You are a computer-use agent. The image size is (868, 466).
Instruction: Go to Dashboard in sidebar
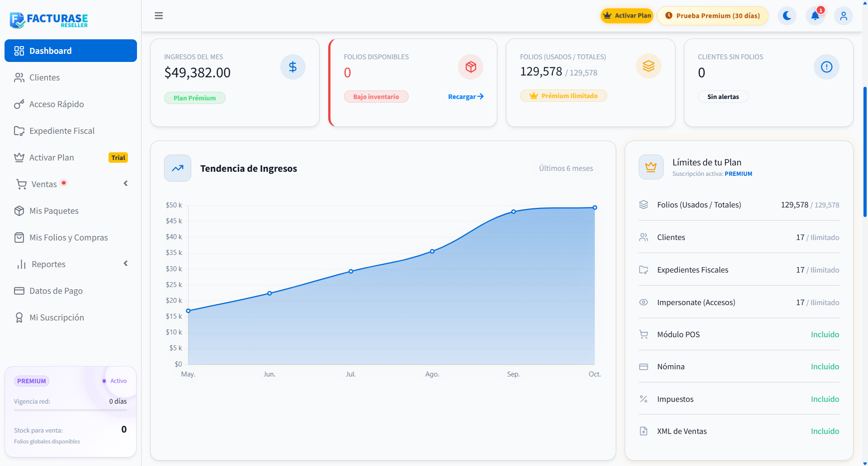point(71,51)
